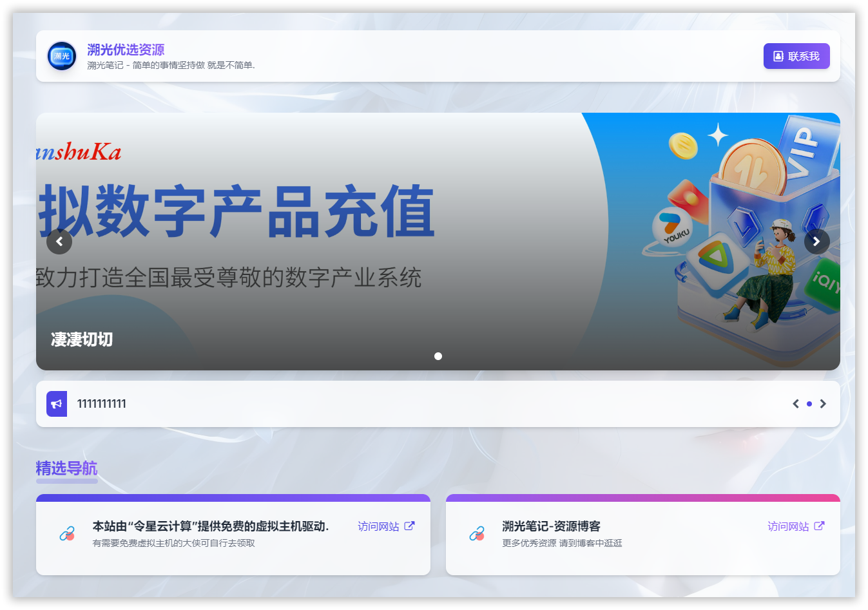Click the site tagline starting with 湖光笔记
The width and height of the screenshot is (868, 610).
[171, 65]
